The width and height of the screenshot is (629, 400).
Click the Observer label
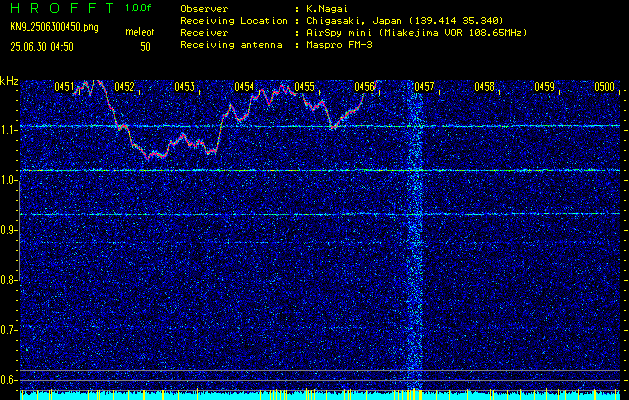pyautogui.click(x=204, y=9)
